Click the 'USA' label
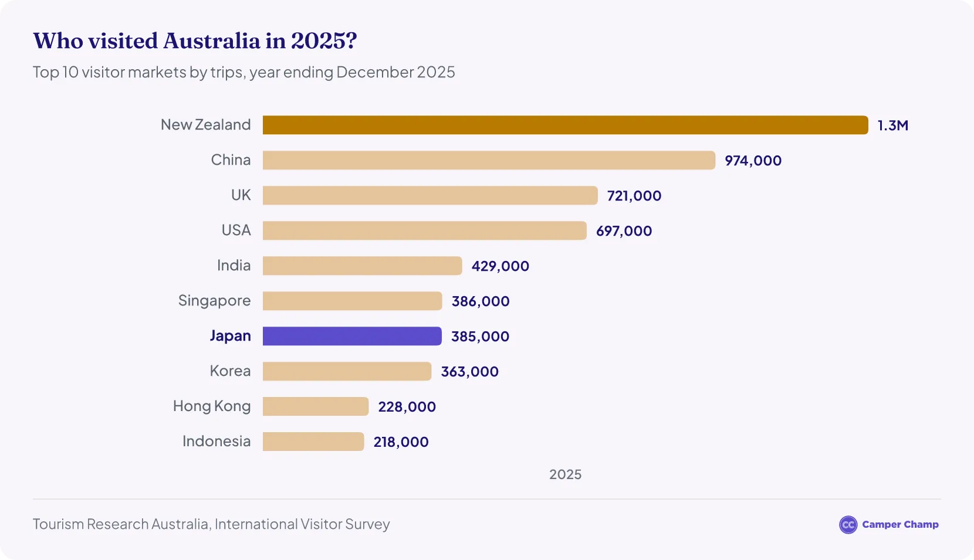 pyautogui.click(x=236, y=230)
